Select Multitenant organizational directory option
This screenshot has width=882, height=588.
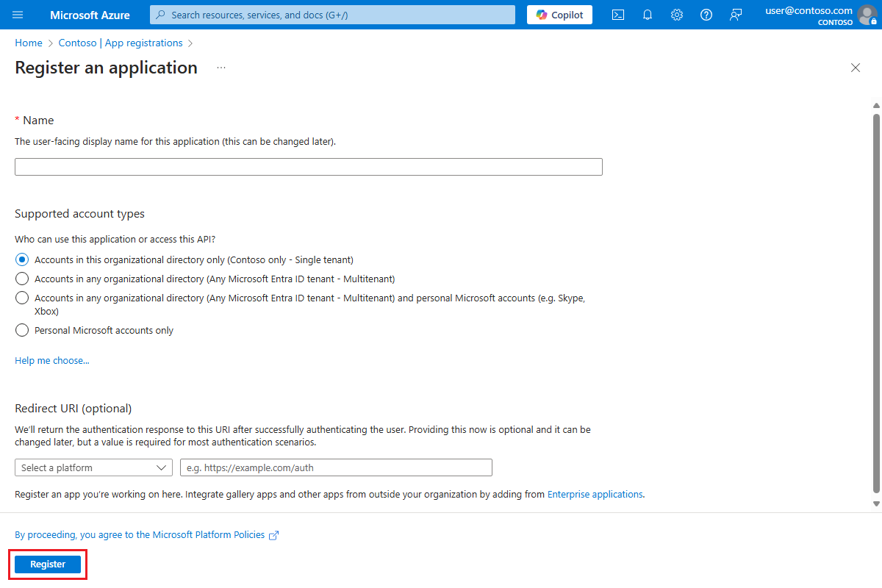point(22,279)
